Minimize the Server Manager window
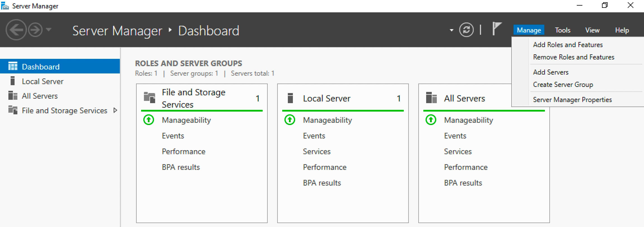The width and height of the screenshot is (644, 227). [580, 6]
